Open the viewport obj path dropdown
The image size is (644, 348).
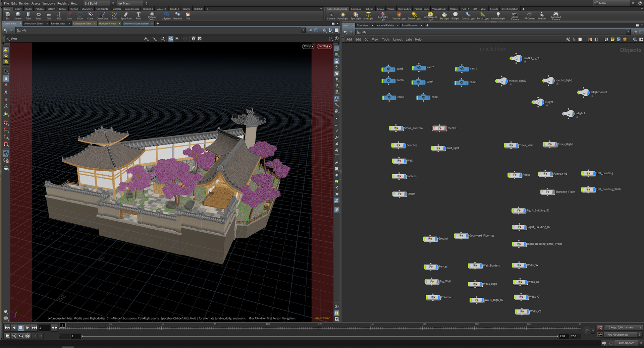pyautogui.click(x=303, y=30)
